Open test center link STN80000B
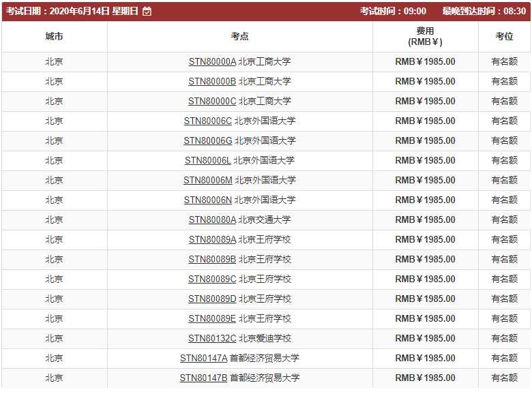The height and width of the screenshot is (394, 532). coord(212,82)
